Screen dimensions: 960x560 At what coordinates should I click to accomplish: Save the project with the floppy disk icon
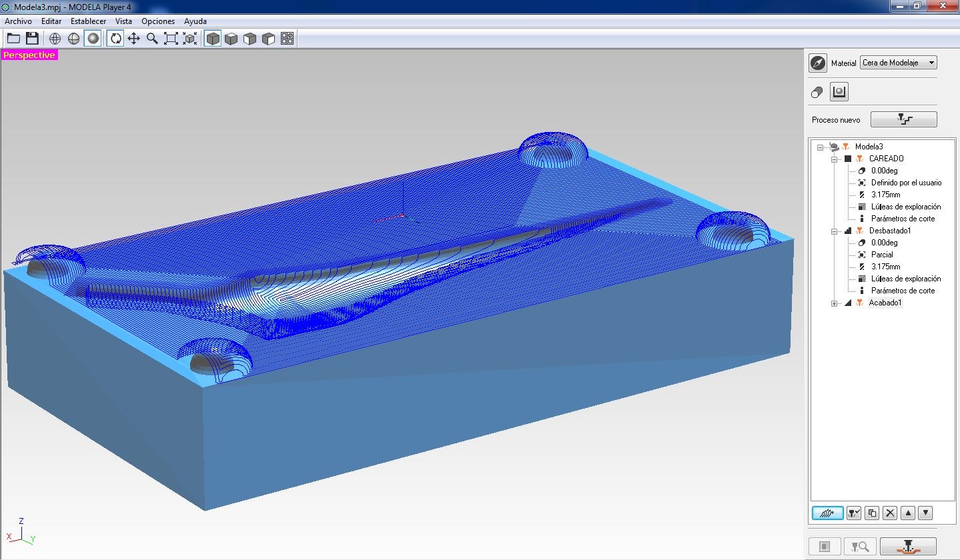(x=32, y=39)
